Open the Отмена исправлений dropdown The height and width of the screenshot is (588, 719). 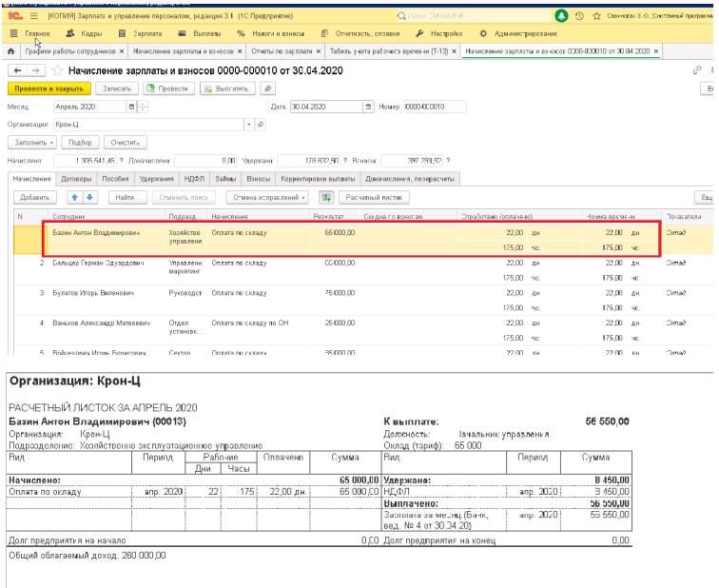[x=268, y=197]
